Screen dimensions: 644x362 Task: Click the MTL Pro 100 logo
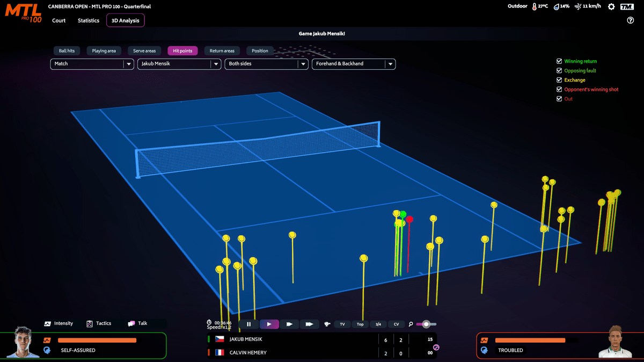(23, 12)
